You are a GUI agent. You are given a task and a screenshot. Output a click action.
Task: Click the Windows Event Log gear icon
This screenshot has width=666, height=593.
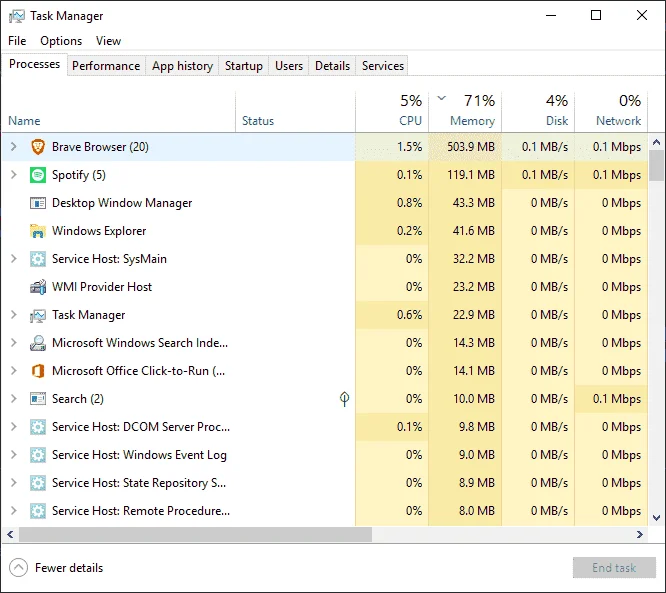(38, 455)
